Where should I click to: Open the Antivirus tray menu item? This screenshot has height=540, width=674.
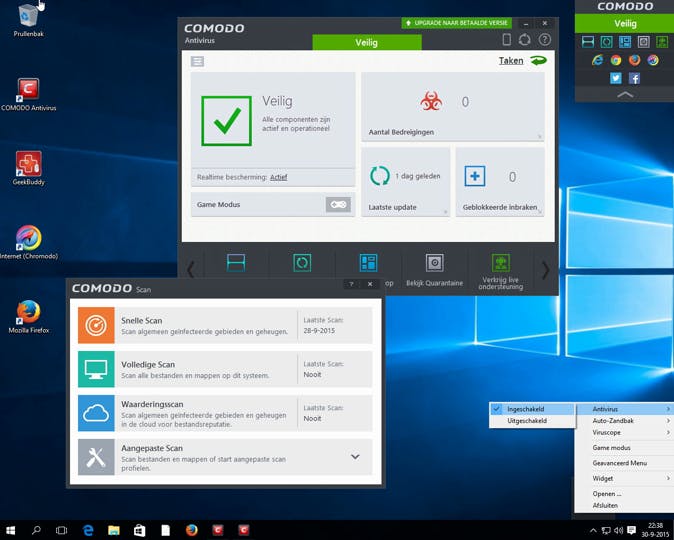625,409
